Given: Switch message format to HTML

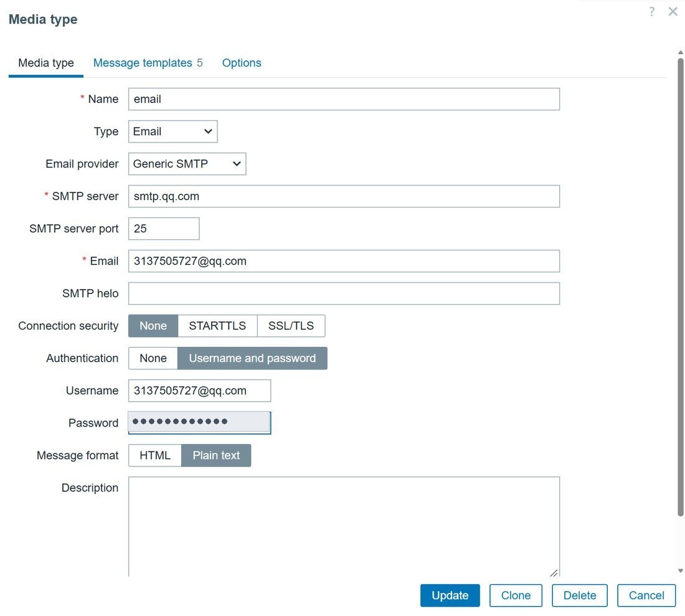Looking at the screenshot, I should coord(155,455).
